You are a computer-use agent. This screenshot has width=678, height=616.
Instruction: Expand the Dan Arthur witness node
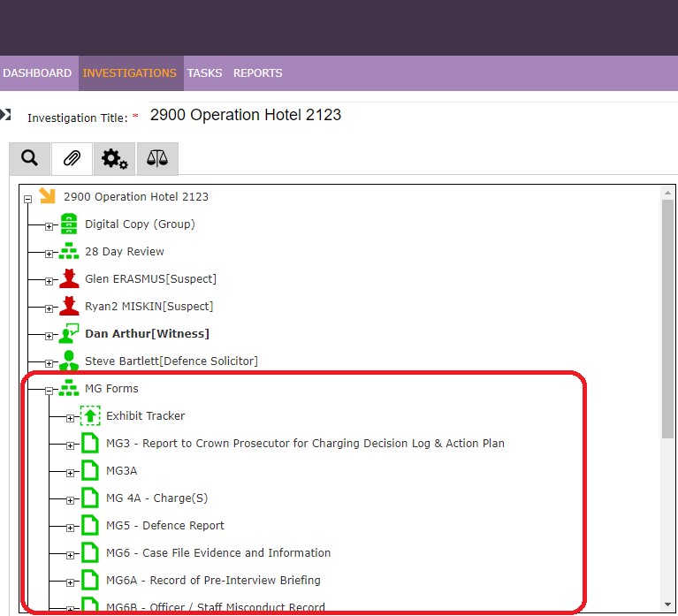[x=49, y=336]
